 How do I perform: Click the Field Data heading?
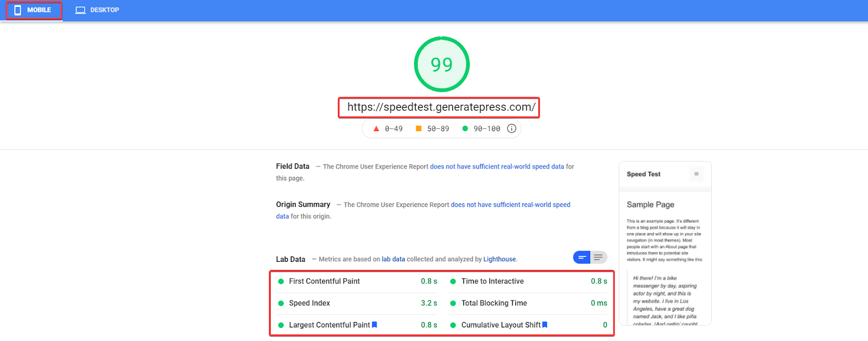[x=292, y=166]
